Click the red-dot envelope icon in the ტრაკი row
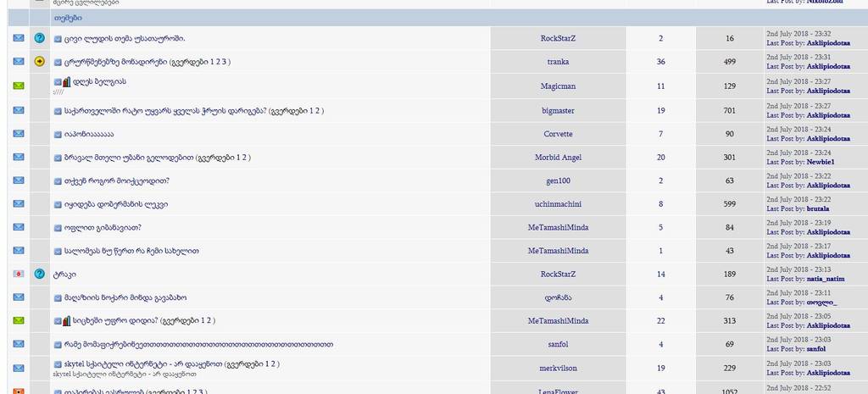This screenshot has height=394, width=868. [x=19, y=274]
